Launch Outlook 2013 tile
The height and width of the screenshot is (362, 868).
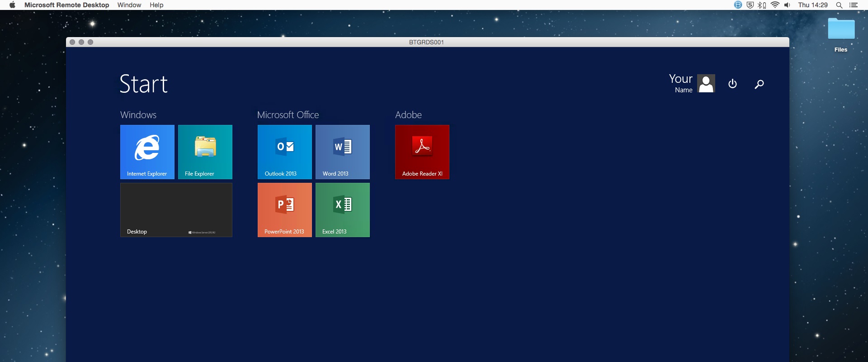(285, 152)
